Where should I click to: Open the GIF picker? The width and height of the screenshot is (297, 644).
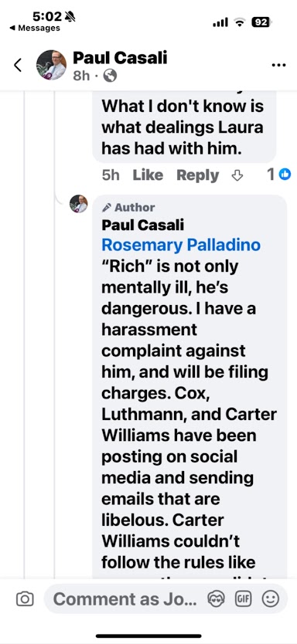pos(242,599)
